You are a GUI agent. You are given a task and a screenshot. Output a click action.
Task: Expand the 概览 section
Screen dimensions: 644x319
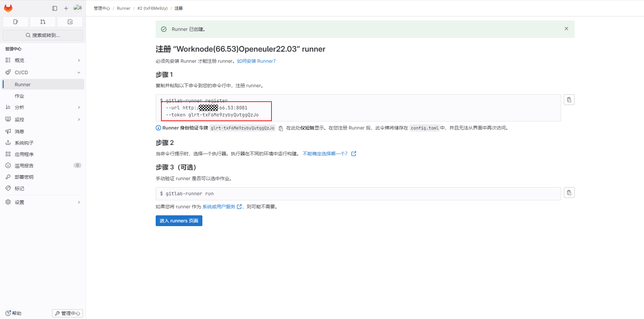coord(43,60)
